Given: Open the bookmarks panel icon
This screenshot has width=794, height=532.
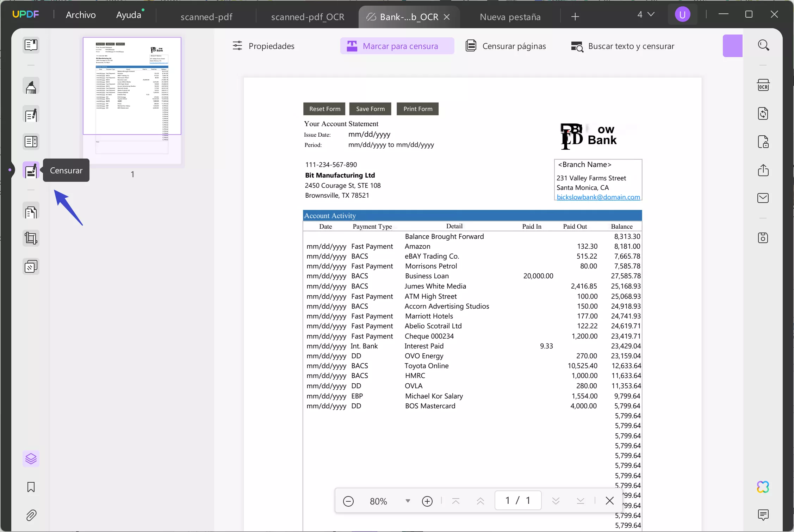Looking at the screenshot, I should click(31, 487).
